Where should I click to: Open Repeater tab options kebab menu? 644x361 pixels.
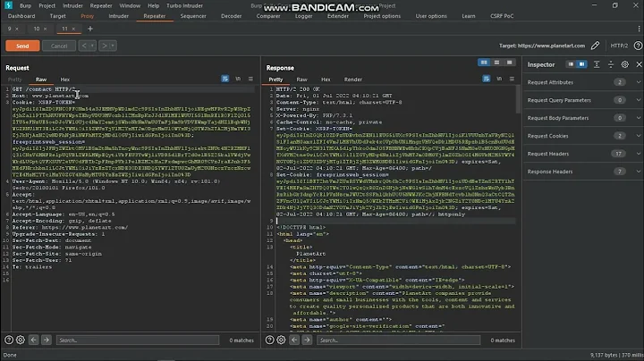tap(639, 29)
